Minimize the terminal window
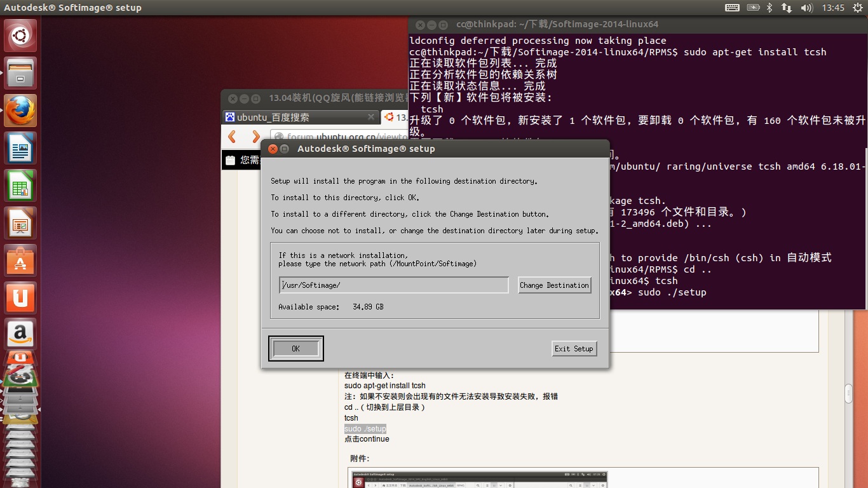This screenshot has height=488, width=868. tap(431, 25)
